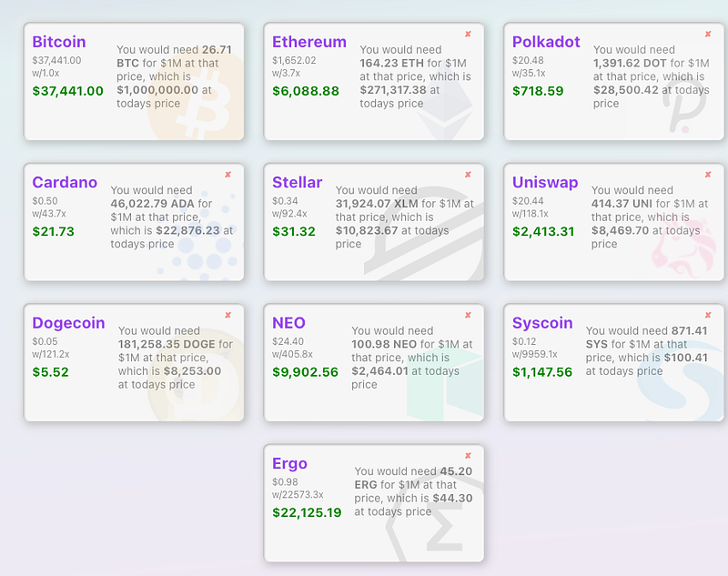Remove the Uniswap card

tap(708, 175)
